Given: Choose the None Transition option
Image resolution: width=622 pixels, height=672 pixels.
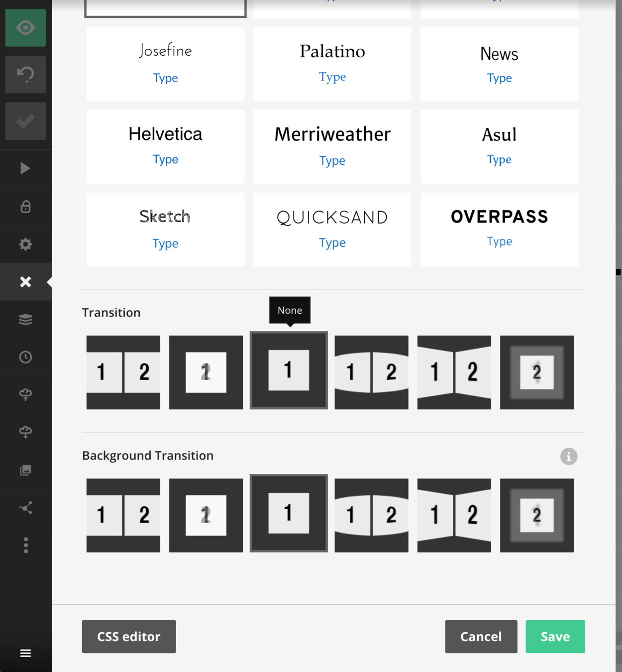Looking at the screenshot, I should pyautogui.click(x=289, y=370).
